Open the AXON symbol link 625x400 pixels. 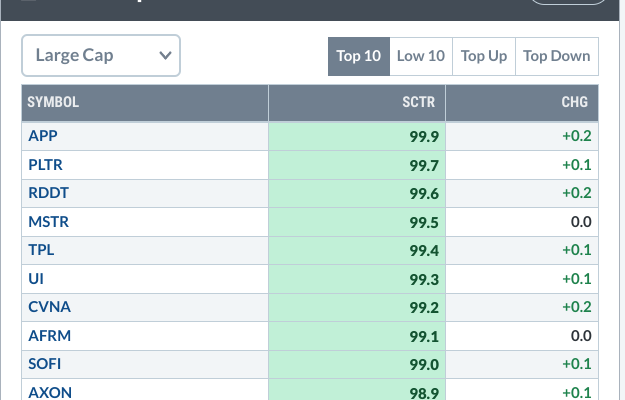(x=50, y=392)
